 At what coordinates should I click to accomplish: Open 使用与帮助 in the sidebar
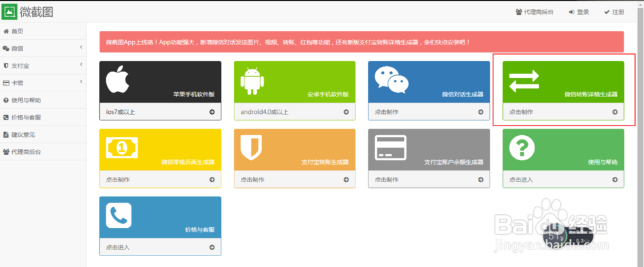pyautogui.click(x=43, y=100)
